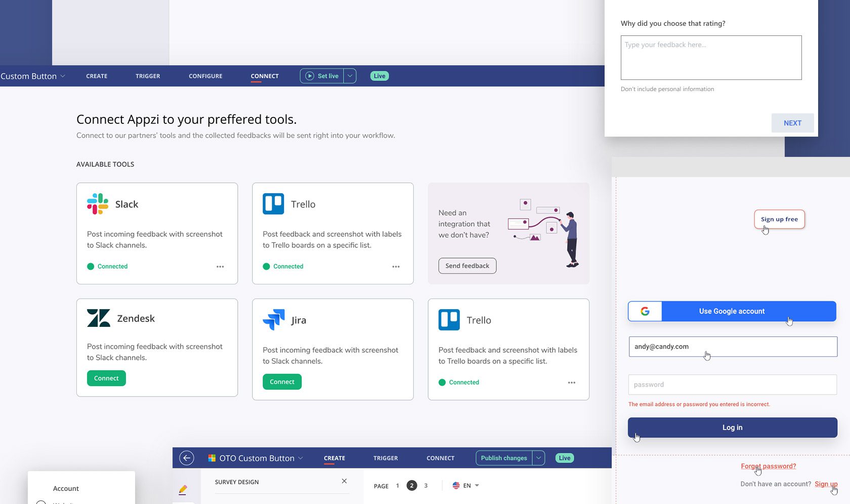Click the Live badge beside Publish changes
Image resolution: width=850 pixels, height=504 pixels.
pyautogui.click(x=565, y=458)
